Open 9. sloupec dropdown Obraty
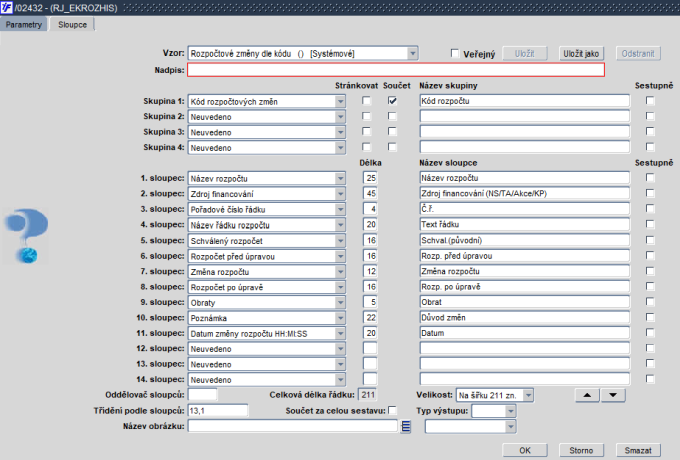The image size is (680, 460). coord(340,303)
